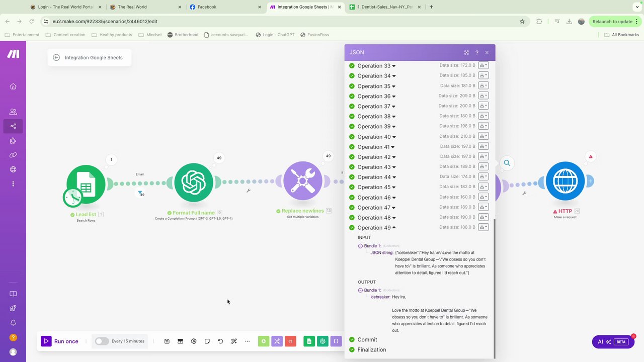Switch to the Facebook browser tab
644x362 pixels.
[x=225, y=7]
